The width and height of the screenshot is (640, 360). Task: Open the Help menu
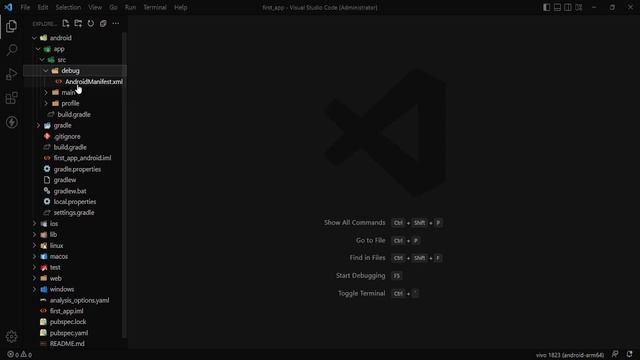pos(180,7)
